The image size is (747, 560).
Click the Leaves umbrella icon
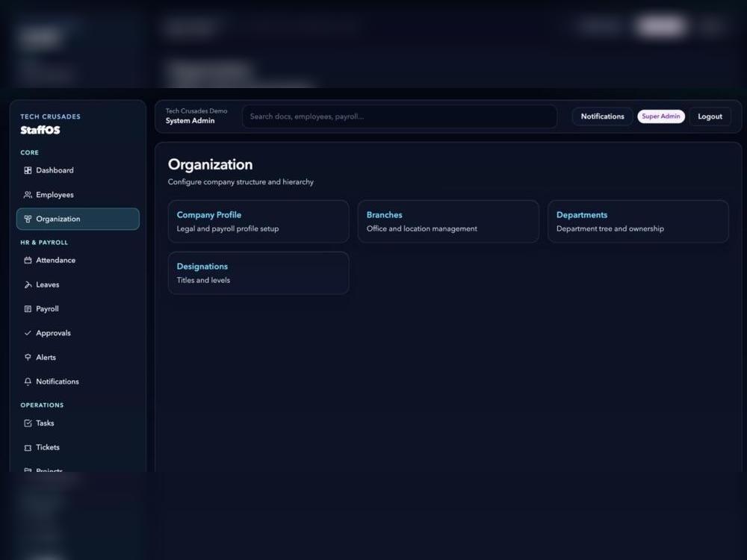pyautogui.click(x=28, y=284)
